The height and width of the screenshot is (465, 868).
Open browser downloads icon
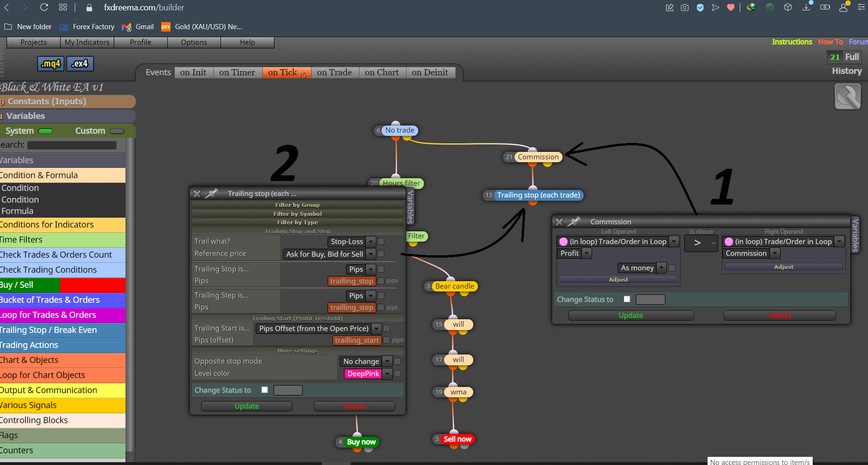pos(806,7)
